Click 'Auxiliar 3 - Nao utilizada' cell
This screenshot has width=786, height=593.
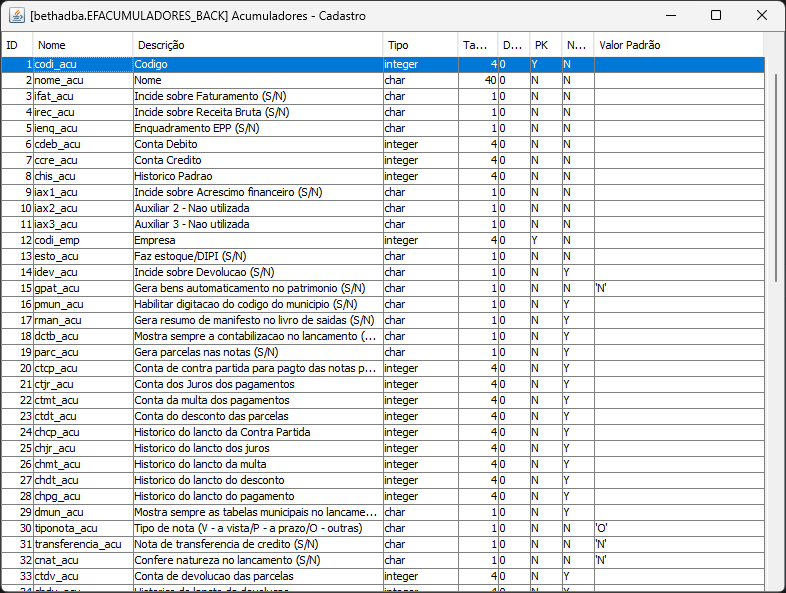[x=258, y=225]
